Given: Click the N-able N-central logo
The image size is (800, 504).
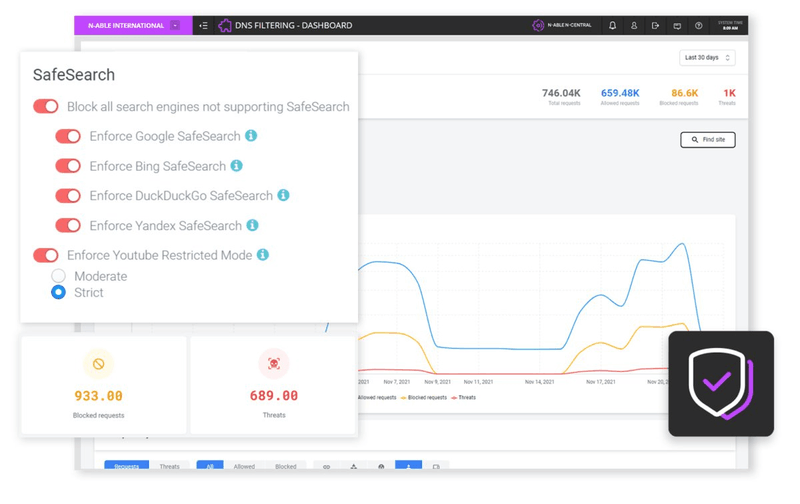Looking at the screenshot, I should click(562, 25).
